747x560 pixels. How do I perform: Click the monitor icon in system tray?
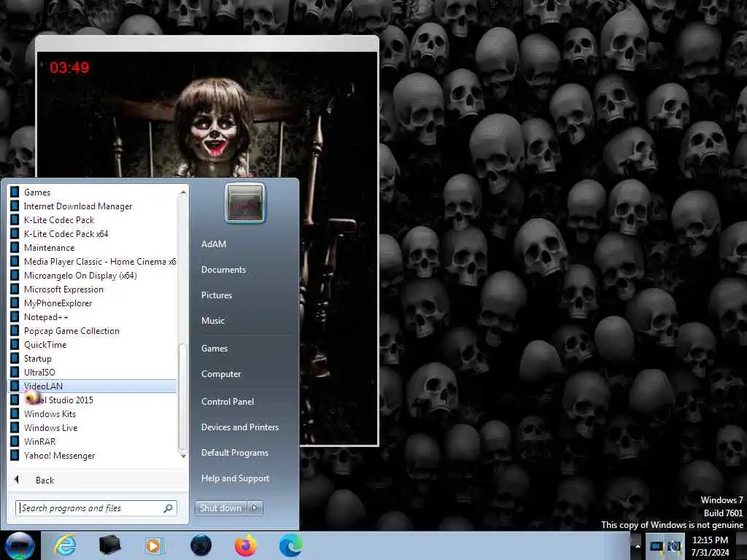(x=657, y=546)
